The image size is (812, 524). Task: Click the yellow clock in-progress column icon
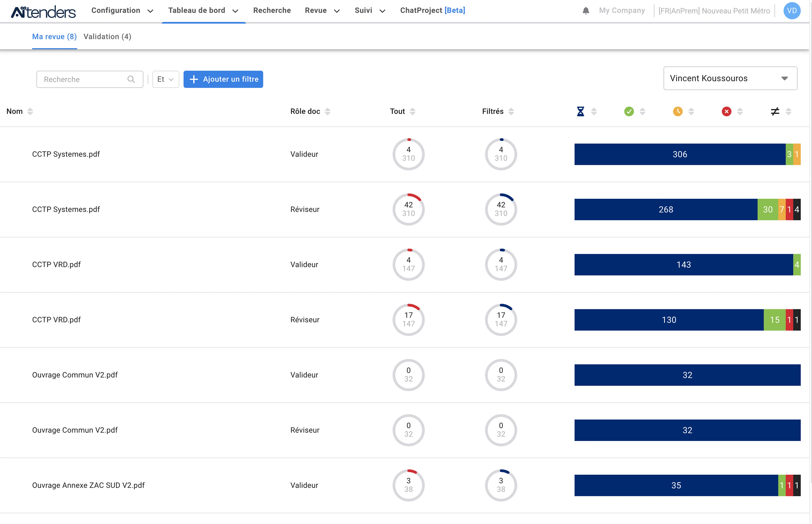[678, 111]
